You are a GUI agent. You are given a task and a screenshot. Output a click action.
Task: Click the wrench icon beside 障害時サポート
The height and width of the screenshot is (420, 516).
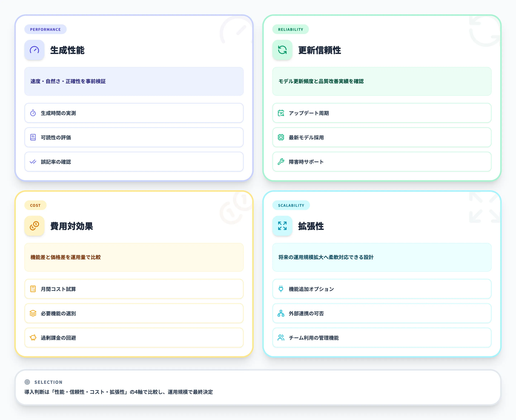click(281, 162)
